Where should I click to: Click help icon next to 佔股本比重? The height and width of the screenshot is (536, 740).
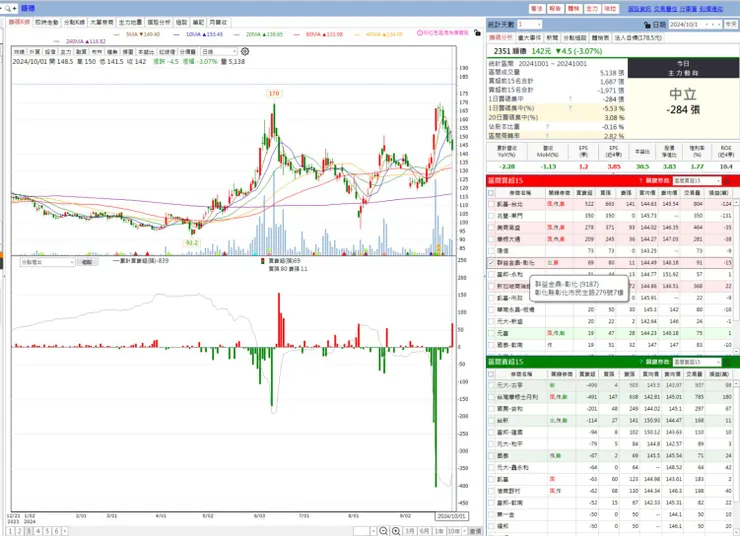pyautogui.click(x=547, y=126)
